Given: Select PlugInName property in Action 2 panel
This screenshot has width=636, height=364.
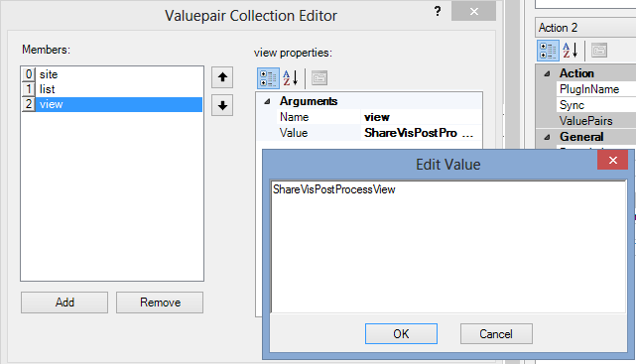Looking at the screenshot, I should [x=589, y=89].
